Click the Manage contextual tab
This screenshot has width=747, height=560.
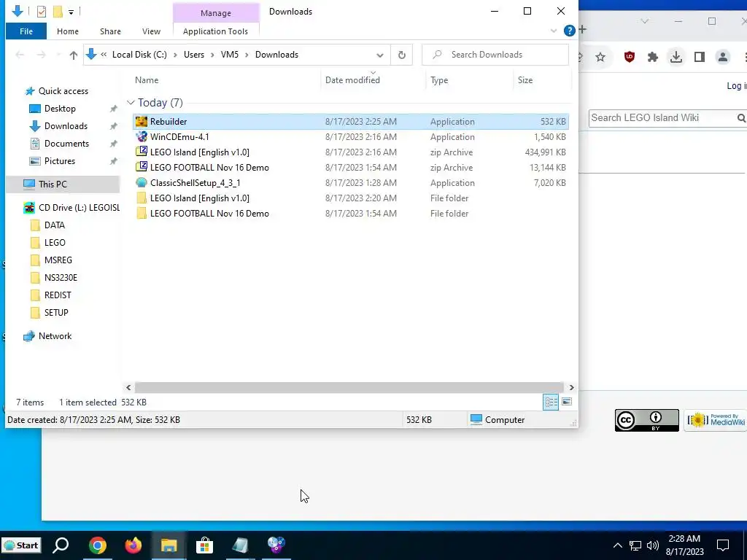click(216, 13)
